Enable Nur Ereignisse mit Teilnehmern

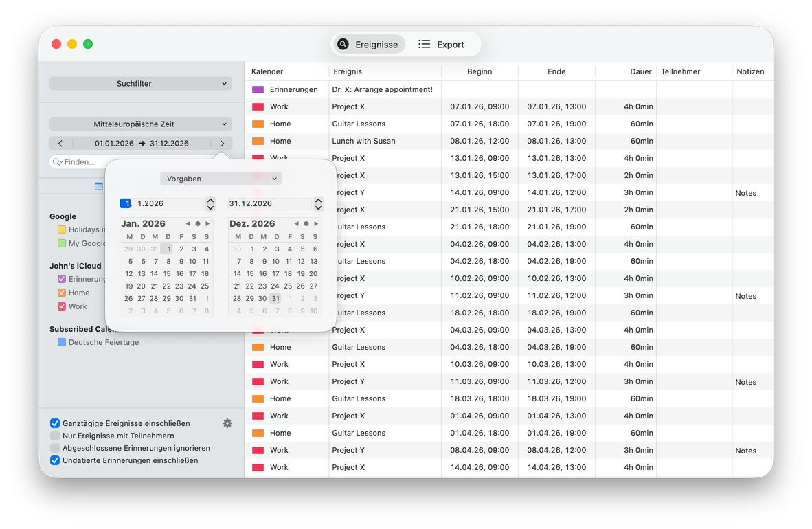[54, 436]
